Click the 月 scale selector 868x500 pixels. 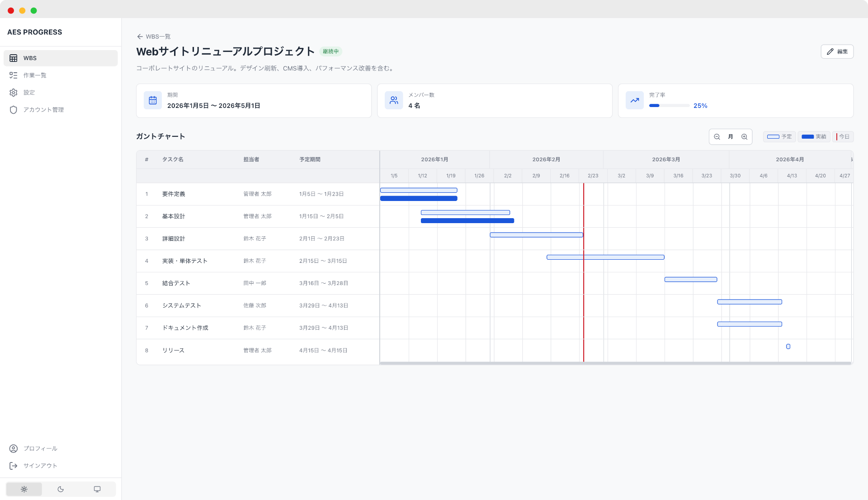click(x=731, y=137)
